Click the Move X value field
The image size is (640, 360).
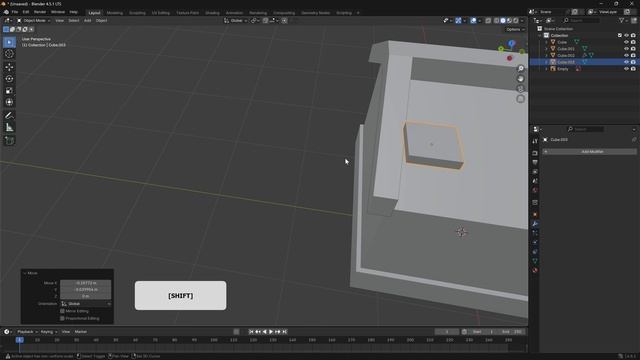click(x=86, y=283)
